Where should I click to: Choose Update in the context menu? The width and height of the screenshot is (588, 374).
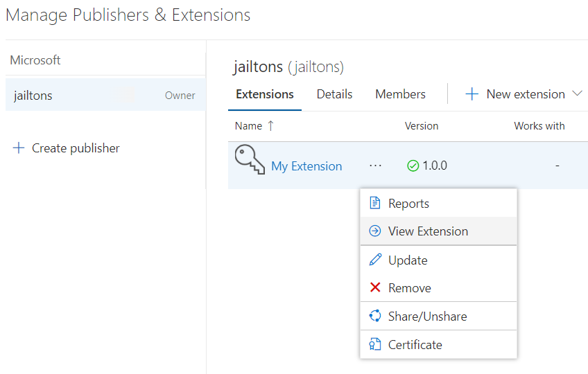click(438, 260)
